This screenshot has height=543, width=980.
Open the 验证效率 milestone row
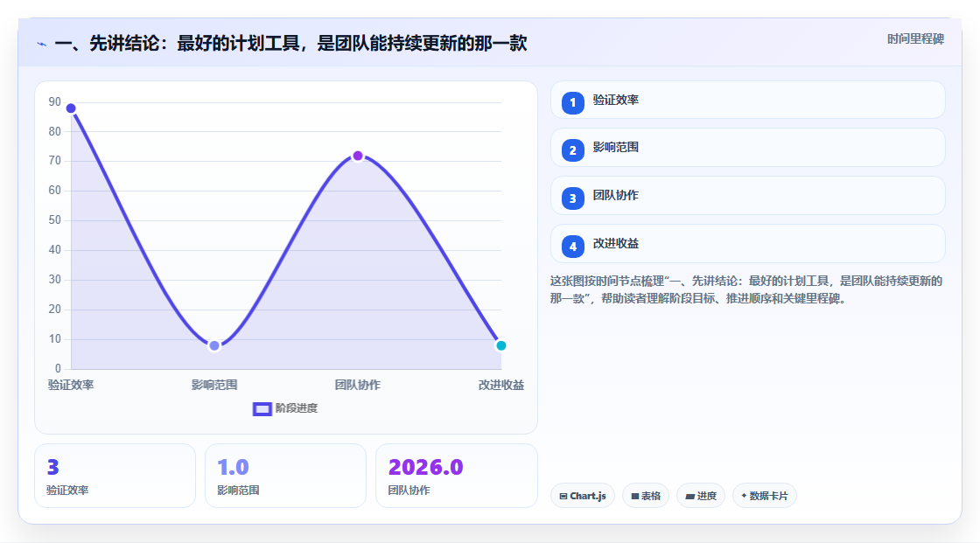(x=747, y=100)
